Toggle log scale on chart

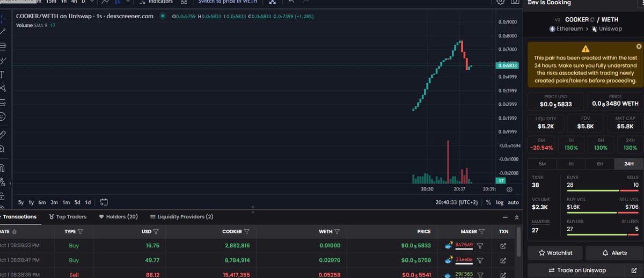pyautogui.click(x=500, y=202)
